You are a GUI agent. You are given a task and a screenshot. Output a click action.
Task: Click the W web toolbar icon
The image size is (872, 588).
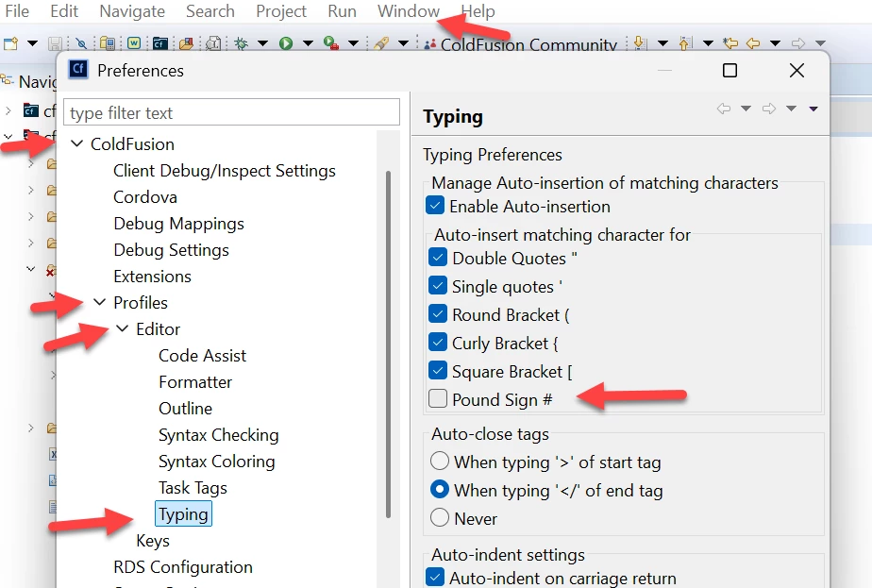[x=134, y=42]
